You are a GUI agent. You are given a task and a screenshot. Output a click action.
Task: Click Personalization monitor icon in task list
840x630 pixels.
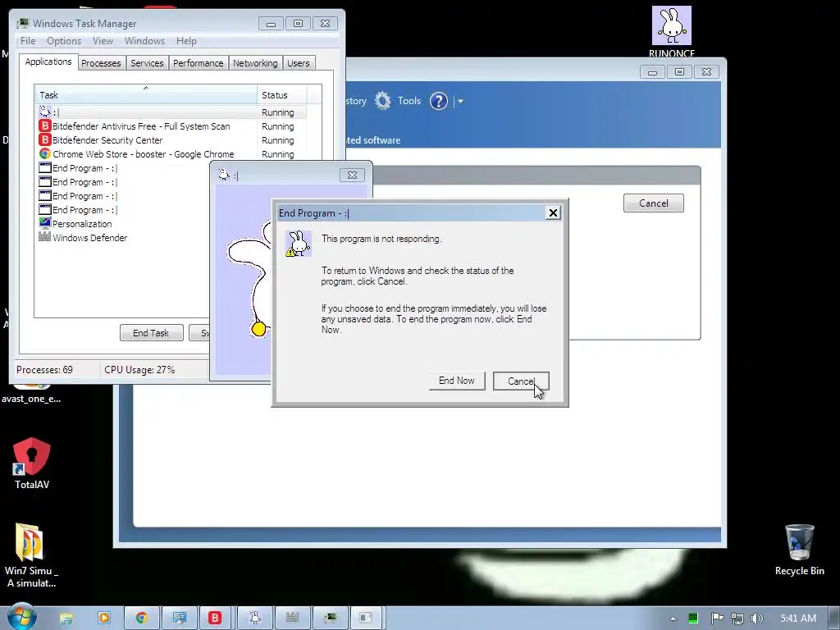point(45,223)
